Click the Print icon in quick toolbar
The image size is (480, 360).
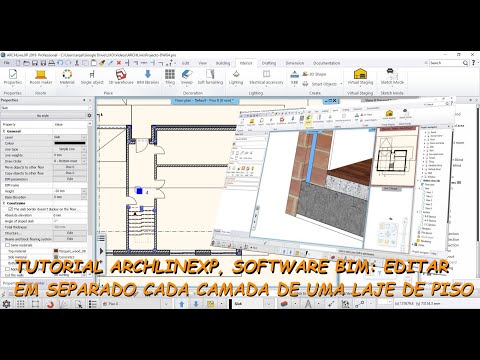coord(51,63)
